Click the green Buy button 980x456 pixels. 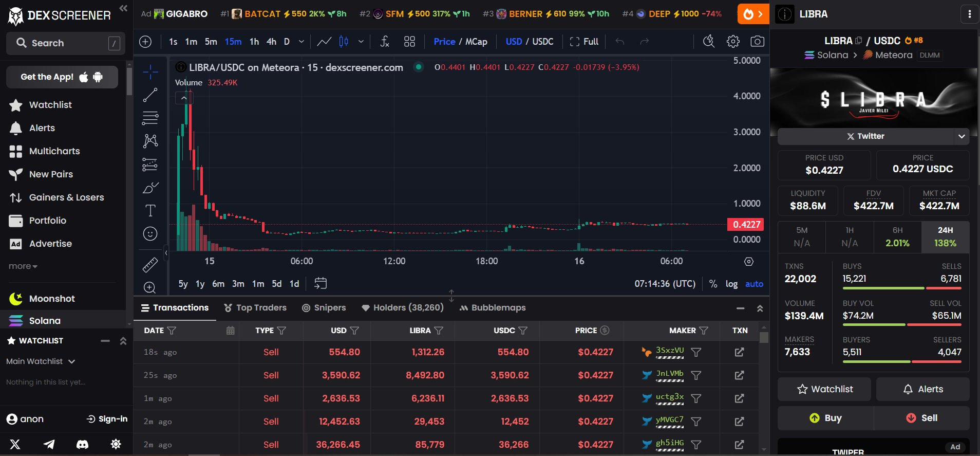825,418
